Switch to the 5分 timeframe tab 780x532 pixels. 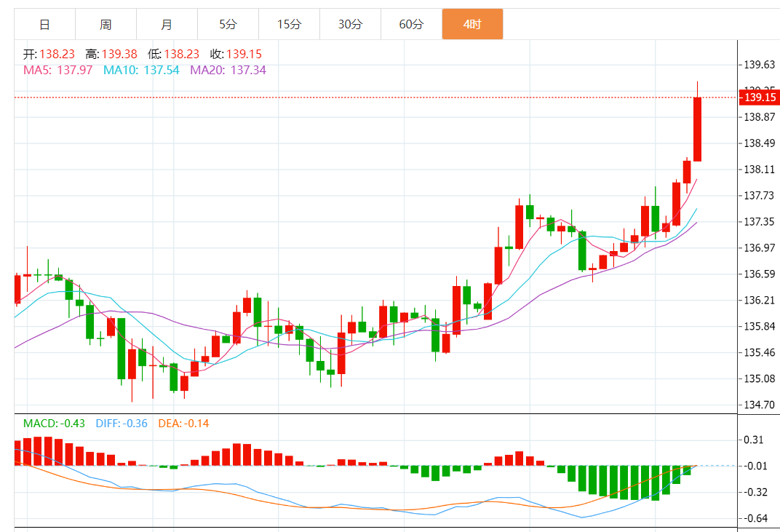click(x=228, y=24)
